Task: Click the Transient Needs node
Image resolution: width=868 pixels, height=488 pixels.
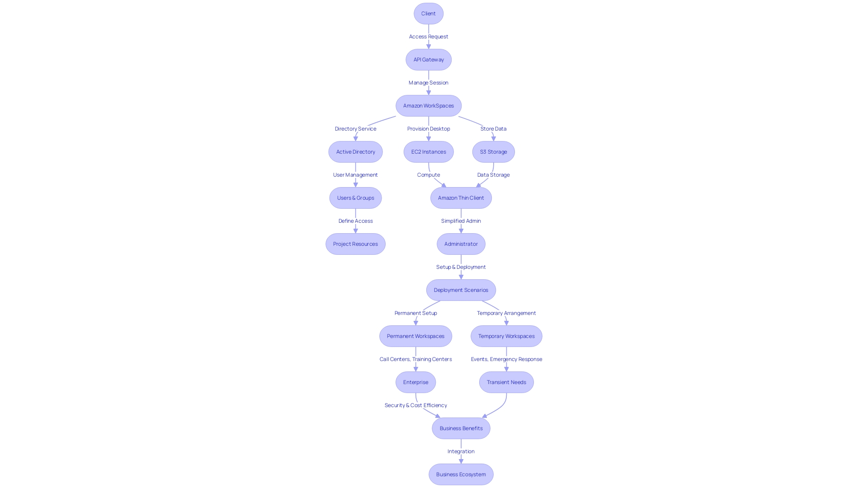Action: pyautogui.click(x=506, y=381)
